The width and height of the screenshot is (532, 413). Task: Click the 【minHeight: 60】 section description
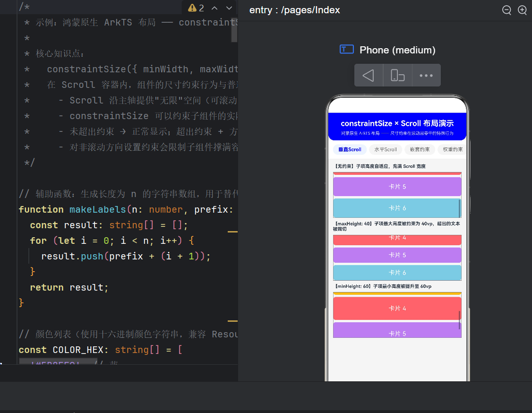pyautogui.click(x=383, y=286)
